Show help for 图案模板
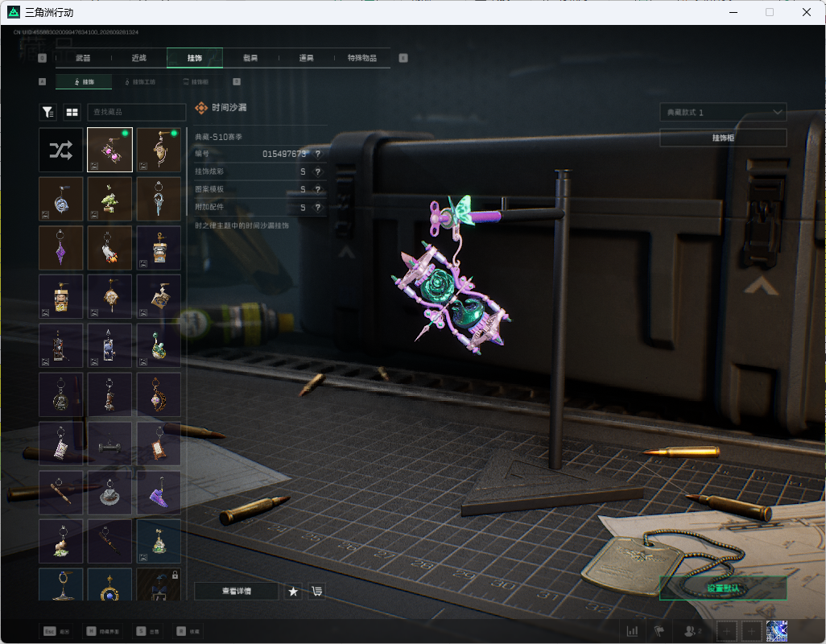The width and height of the screenshot is (826, 644). (x=318, y=189)
